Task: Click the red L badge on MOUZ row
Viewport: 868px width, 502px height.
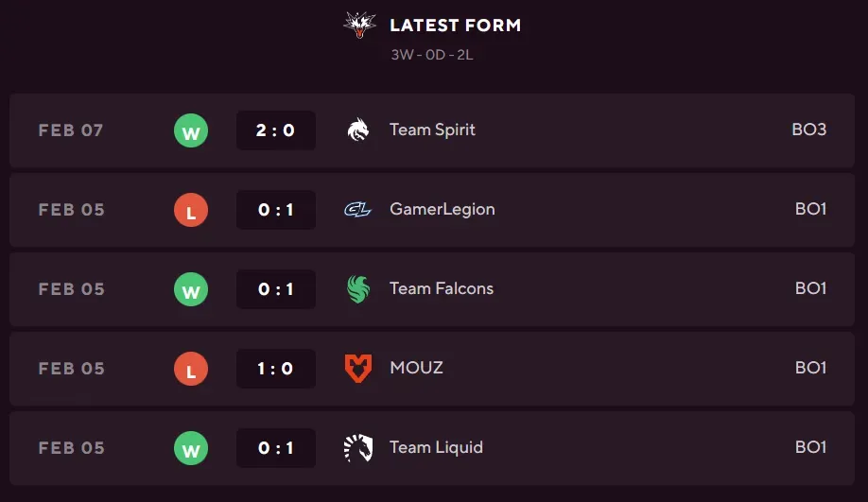Action: [x=191, y=370]
